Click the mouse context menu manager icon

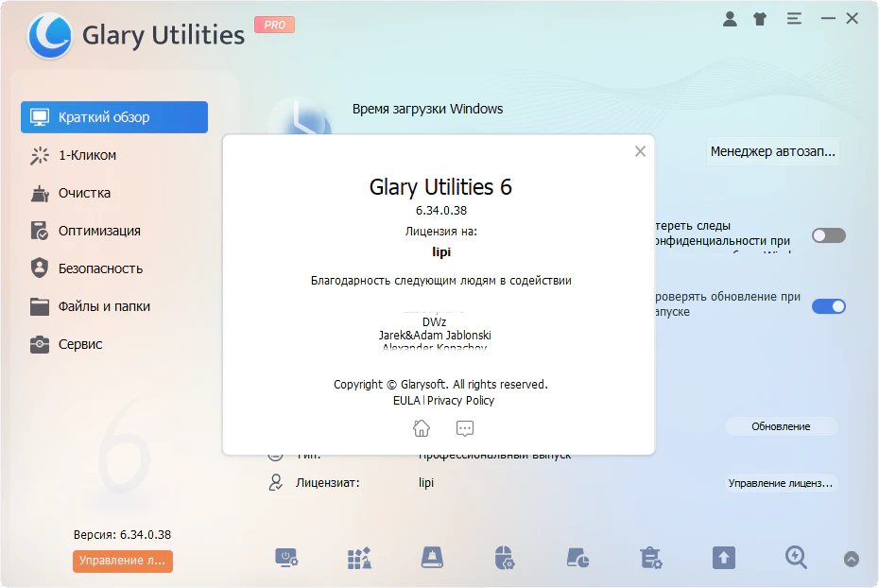pyautogui.click(x=505, y=558)
